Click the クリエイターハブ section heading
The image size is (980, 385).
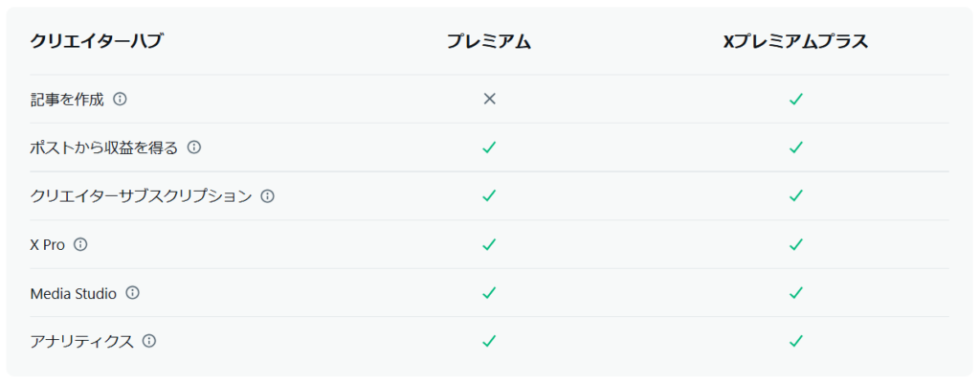click(97, 42)
